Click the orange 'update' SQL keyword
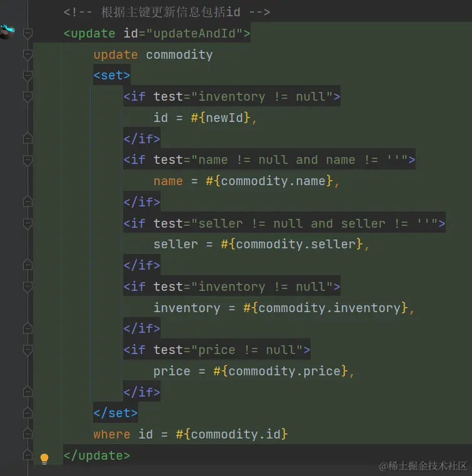 click(x=115, y=55)
